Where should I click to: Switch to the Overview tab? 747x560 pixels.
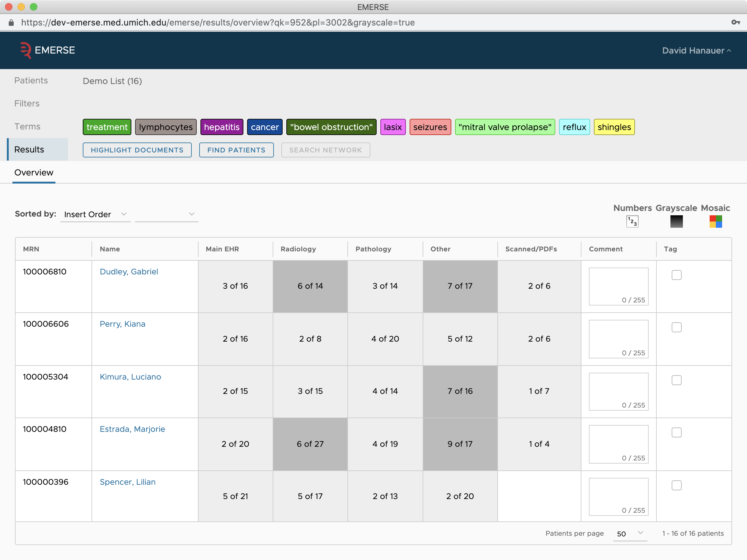(x=34, y=172)
